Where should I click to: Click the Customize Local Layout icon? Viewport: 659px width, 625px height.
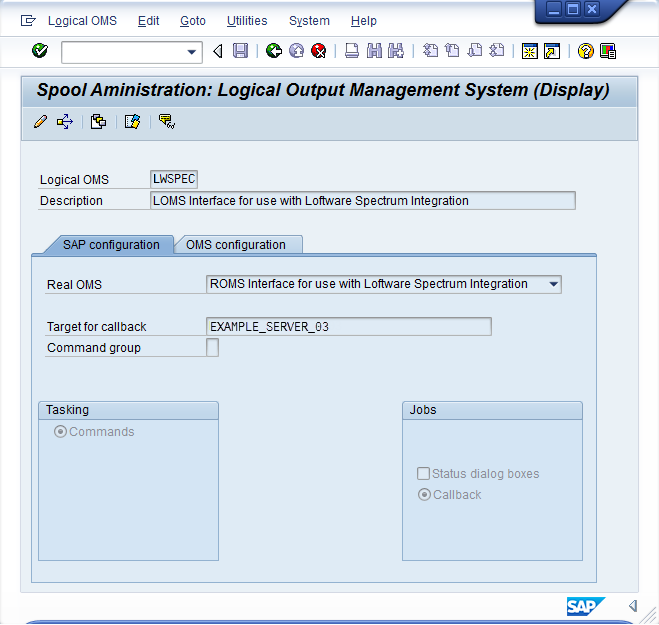[x=608, y=51]
